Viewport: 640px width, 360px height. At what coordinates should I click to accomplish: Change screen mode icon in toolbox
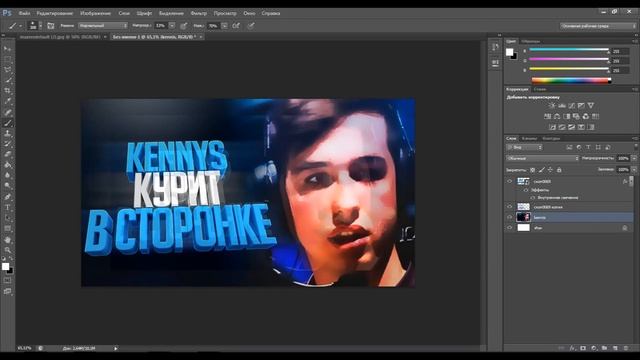point(8,291)
